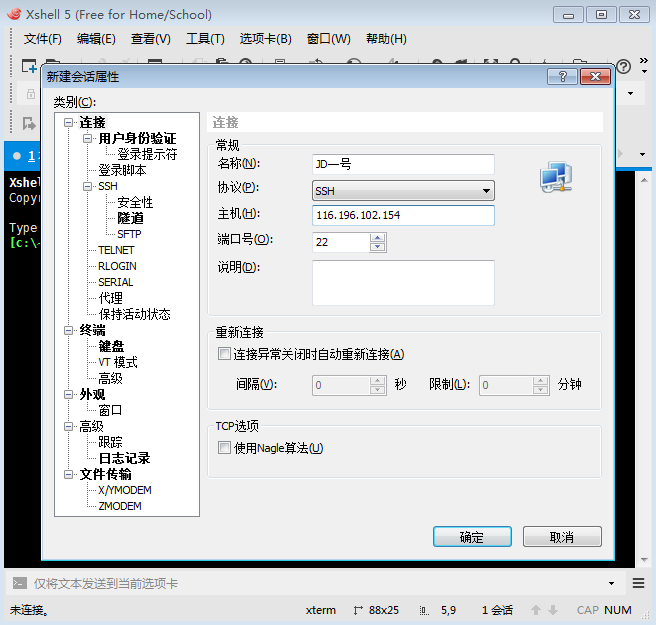656x625 pixels.
Task: Select 跟踪 in the category tree
Action: [x=110, y=442]
